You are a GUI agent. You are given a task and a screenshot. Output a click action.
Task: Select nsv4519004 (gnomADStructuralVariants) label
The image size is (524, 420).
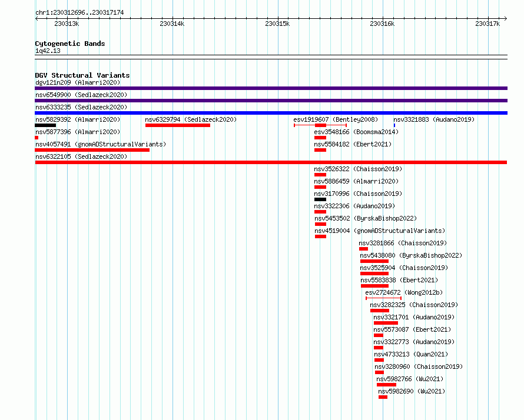[380, 231]
